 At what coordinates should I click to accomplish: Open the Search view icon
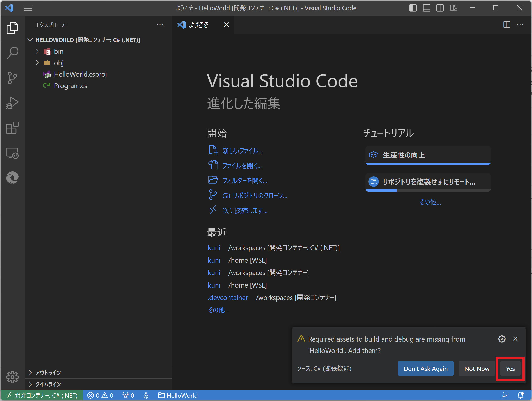[x=12, y=53]
